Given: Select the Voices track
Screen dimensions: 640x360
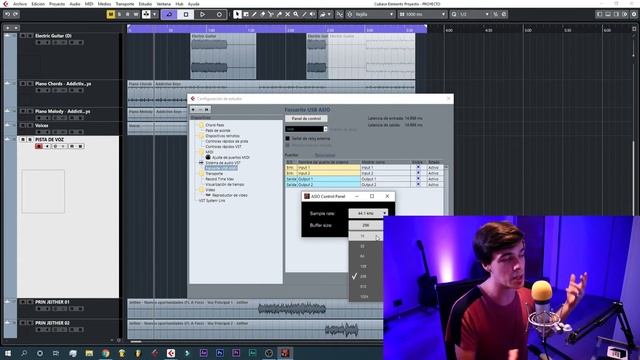Looking at the screenshot, I should pyautogui.click(x=42, y=125).
